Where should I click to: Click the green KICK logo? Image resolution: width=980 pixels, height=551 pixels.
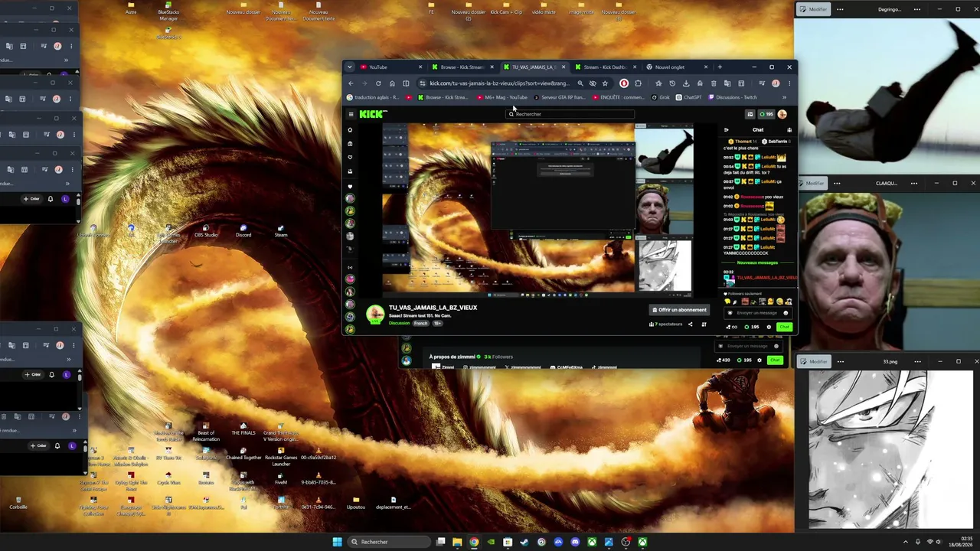pyautogui.click(x=373, y=114)
